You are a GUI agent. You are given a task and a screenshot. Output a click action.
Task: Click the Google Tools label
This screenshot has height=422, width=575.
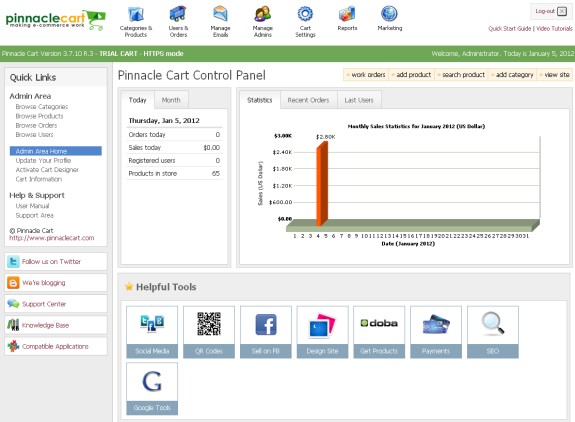tap(152, 408)
